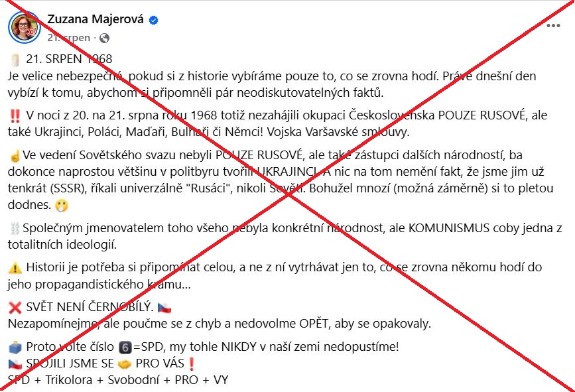Click the last line 'SPD + Trikolora + Svobodní'
This screenshot has width=575, height=392.
[118, 380]
